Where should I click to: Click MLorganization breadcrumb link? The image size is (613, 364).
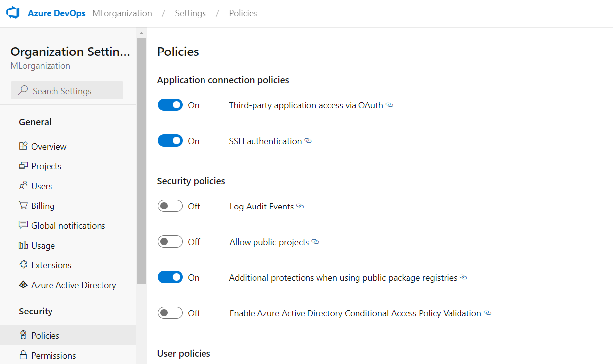tap(122, 13)
